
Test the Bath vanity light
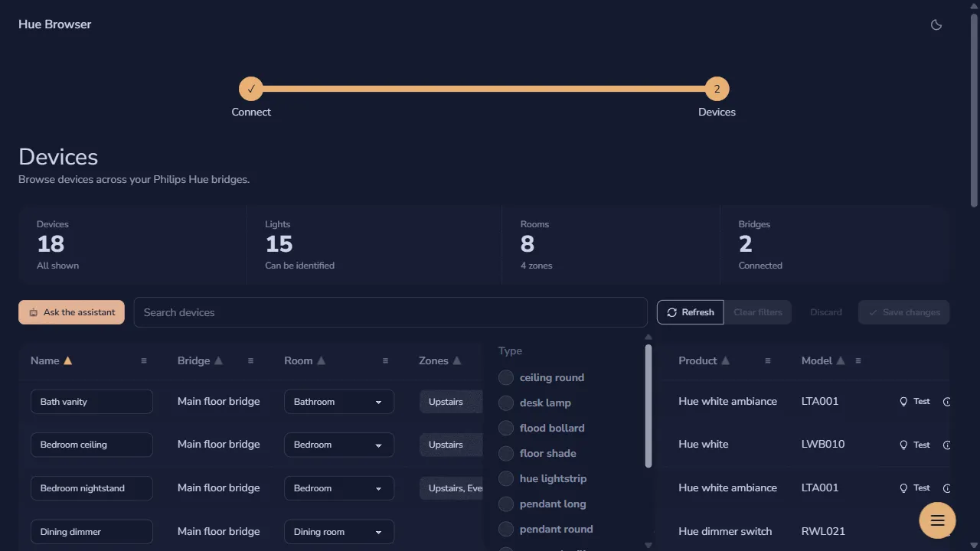[x=915, y=402]
